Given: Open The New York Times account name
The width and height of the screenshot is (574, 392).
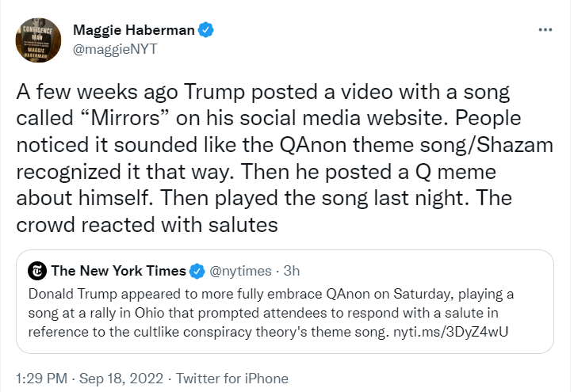Looking at the screenshot, I should (119, 271).
